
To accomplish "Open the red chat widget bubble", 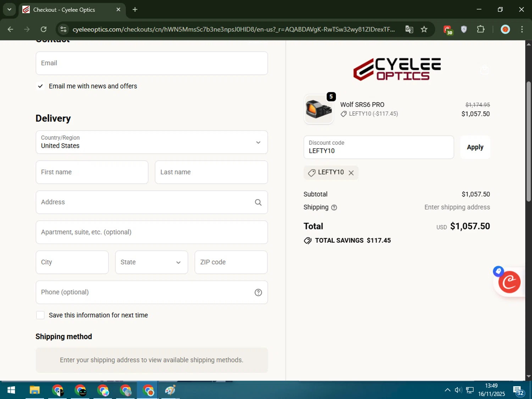I will coord(509,282).
